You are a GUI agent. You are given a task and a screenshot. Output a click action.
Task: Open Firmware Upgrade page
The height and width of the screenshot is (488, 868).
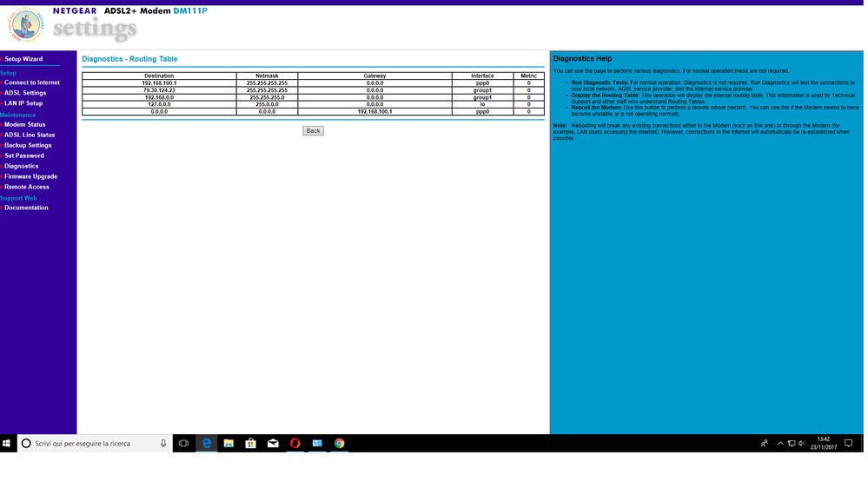30,176
